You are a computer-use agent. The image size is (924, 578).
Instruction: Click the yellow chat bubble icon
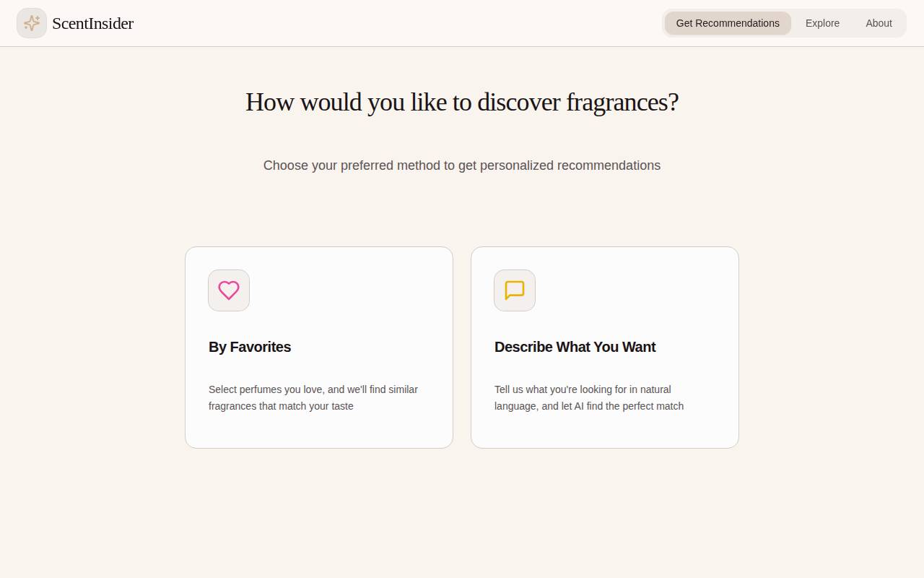tap(515, 290)
